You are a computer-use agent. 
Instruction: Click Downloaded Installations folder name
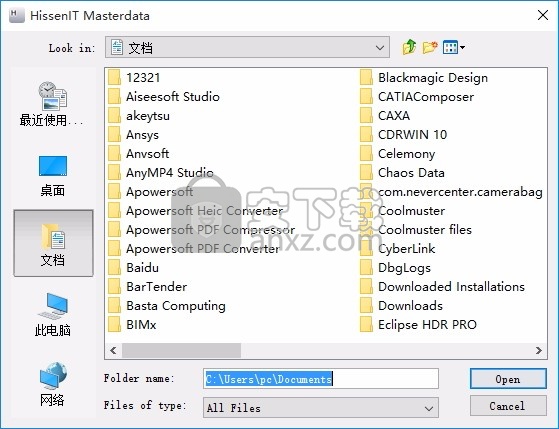tap(451, 286)
